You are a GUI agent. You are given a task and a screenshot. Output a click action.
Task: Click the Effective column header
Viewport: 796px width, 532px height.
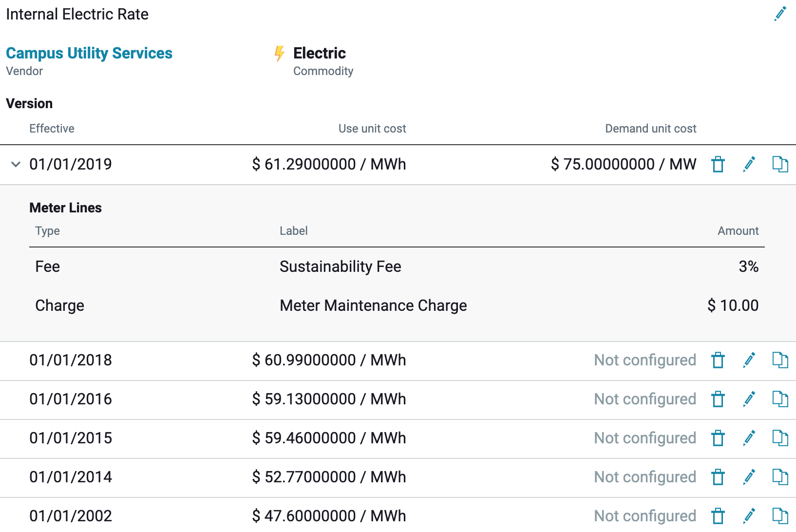52,128
